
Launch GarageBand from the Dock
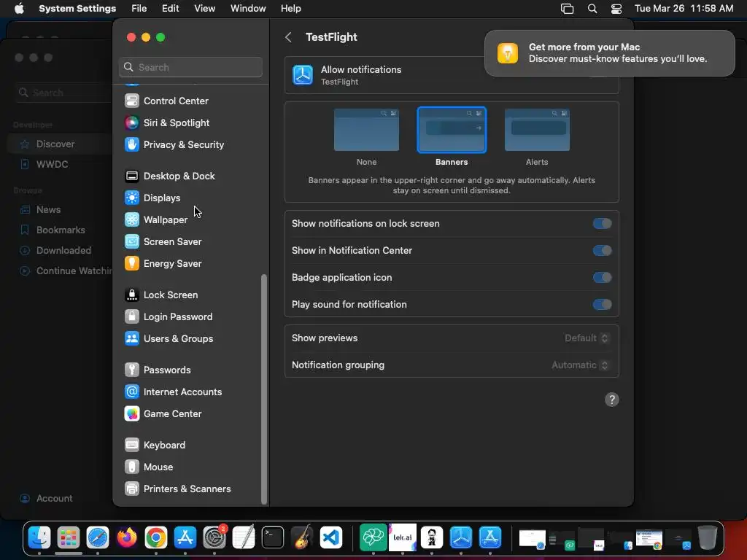[x=302, y=538]
